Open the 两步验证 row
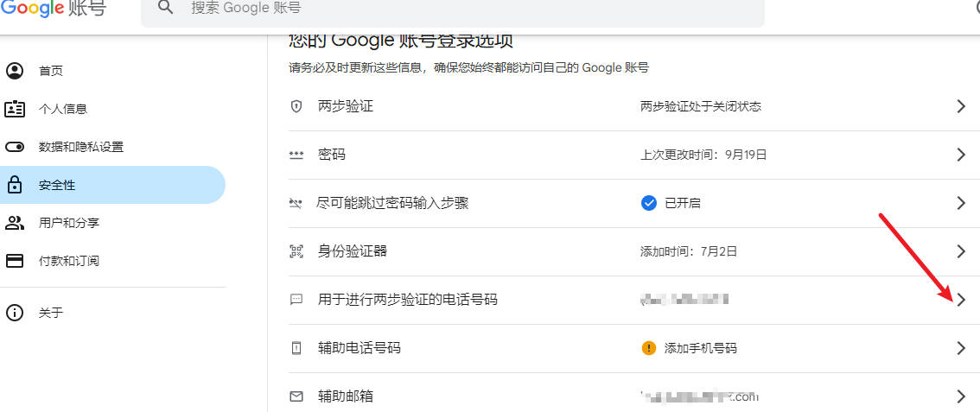Image resolution: width=980 pixels, height=412 pixels. coord(633,107)
